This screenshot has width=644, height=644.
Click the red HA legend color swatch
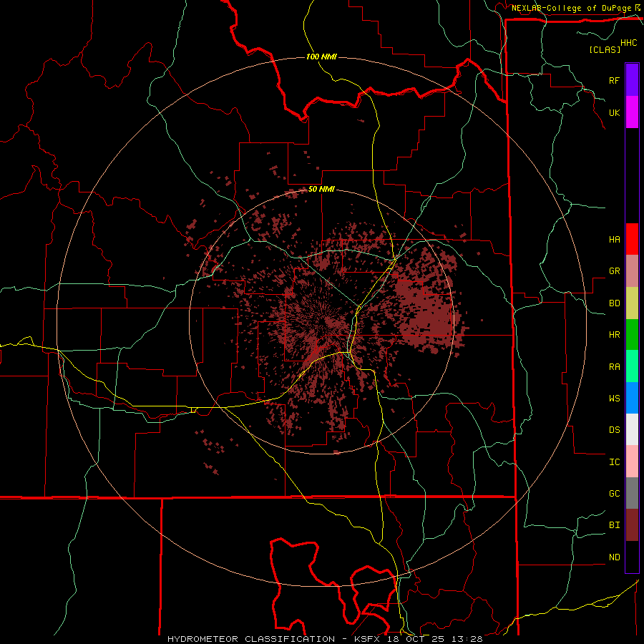[632, 239]
